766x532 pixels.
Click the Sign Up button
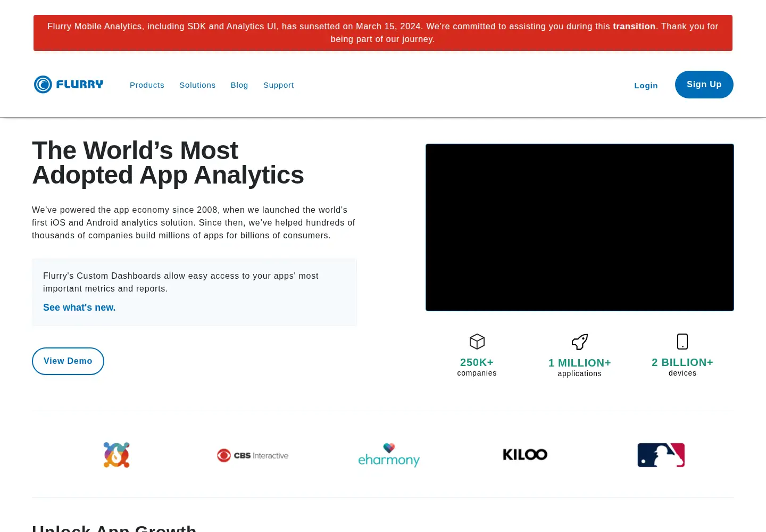[x=704, y=85]
